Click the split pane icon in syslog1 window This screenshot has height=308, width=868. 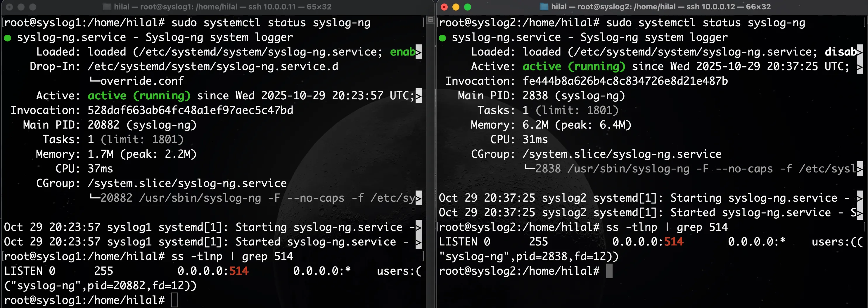pyautogui.click(x=430, y=20)
